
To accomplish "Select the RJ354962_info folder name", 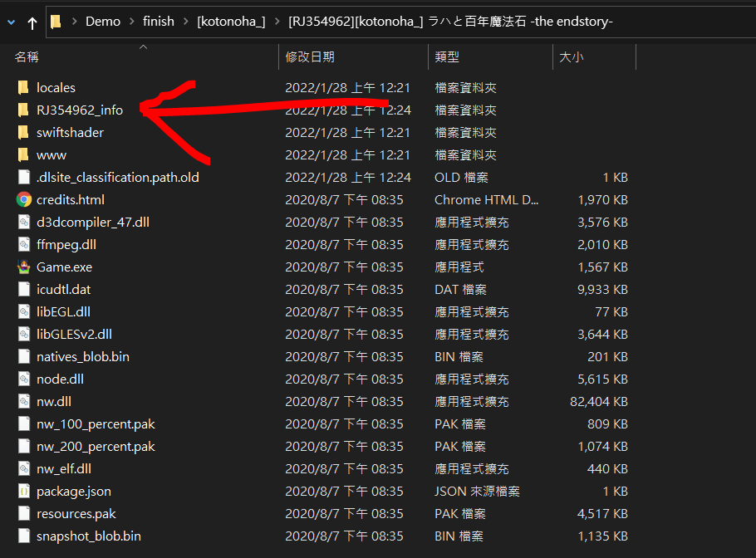I will coord(80,110).
